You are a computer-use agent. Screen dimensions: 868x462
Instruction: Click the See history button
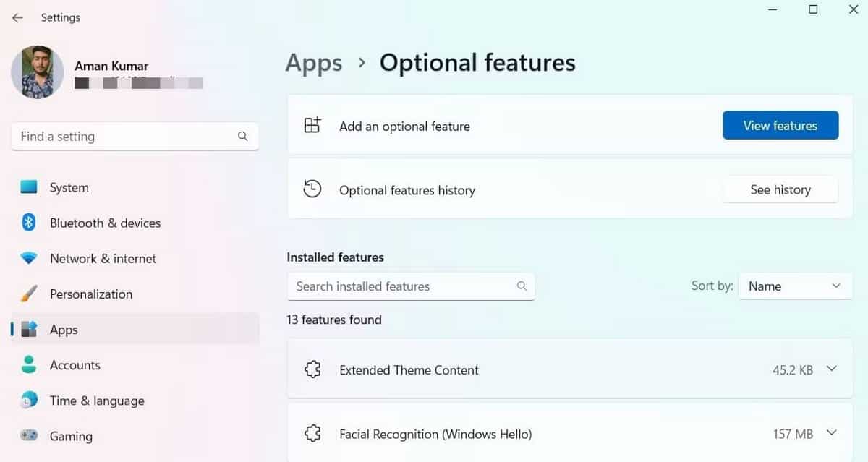(x=780, y=190)
